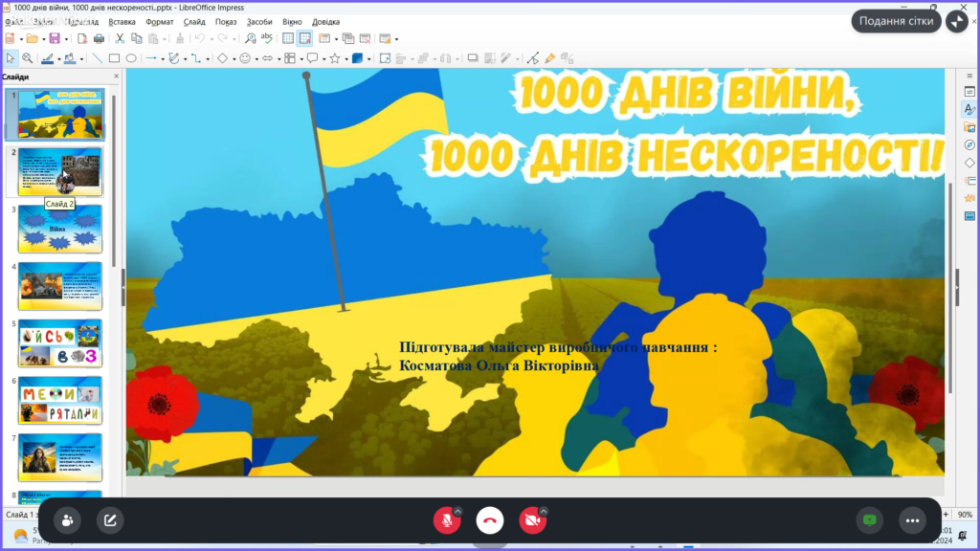Select the Rectangle drawing tool
This screenshot has height=551, width=980.
tap(115, 58)
